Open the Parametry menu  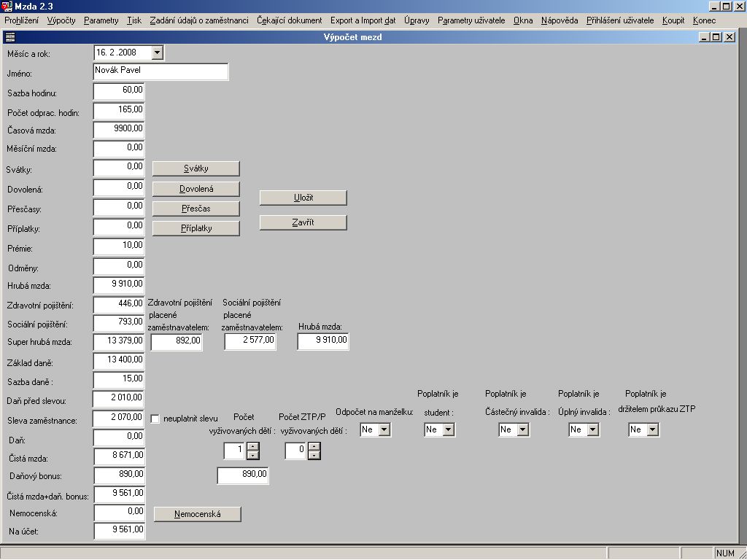(101, 20)
